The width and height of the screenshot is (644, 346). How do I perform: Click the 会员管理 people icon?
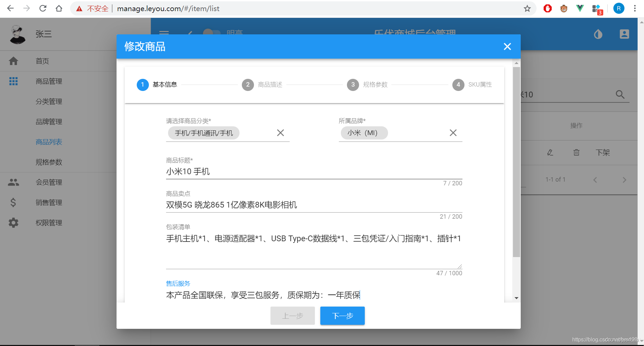point(13,182)
